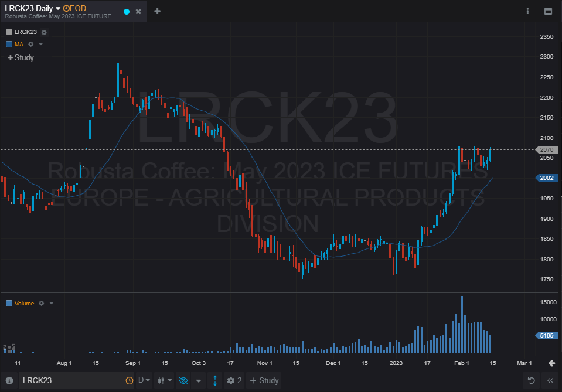
Task: Toggle the LRCK23 series color box
Action: 9,32
